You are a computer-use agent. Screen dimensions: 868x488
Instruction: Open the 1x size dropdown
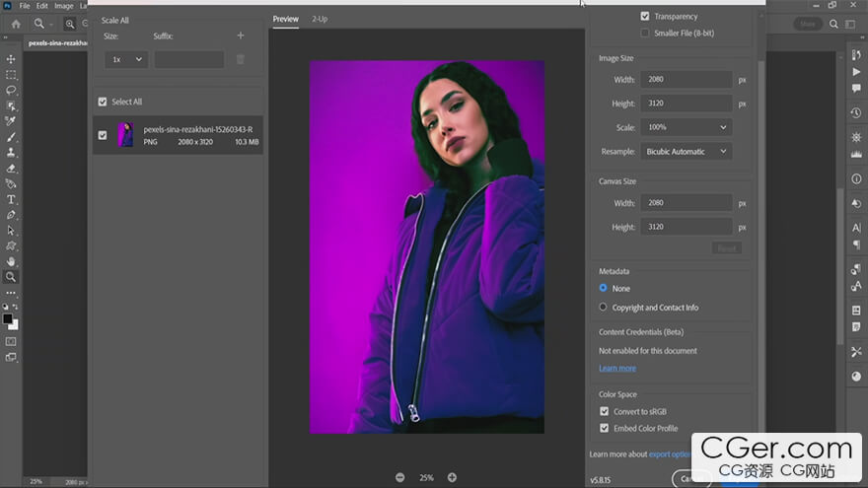tap(126, 59)
